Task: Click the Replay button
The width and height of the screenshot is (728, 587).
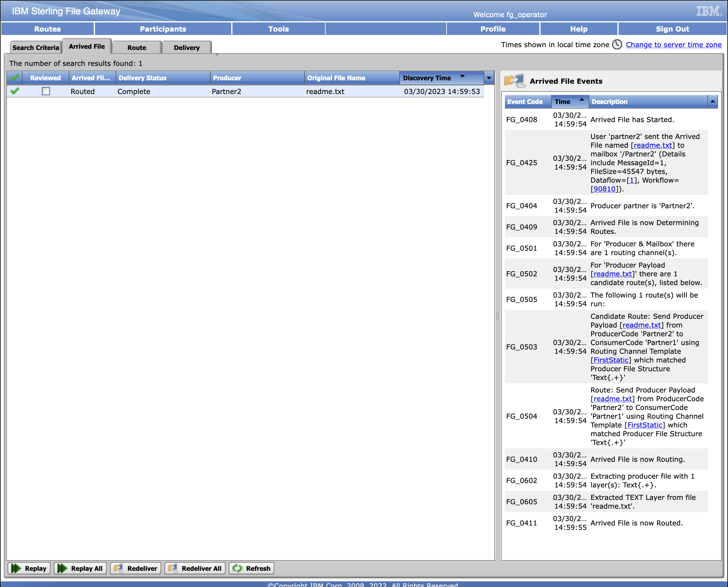Action: [29, 568]
